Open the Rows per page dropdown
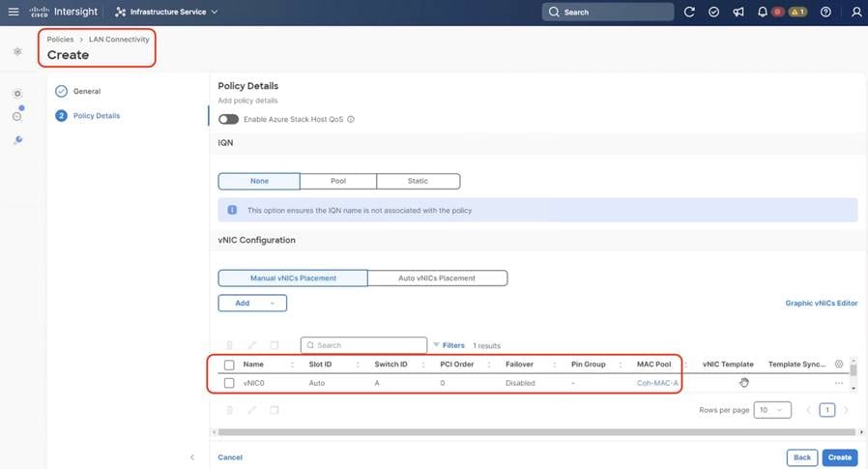Image resolution: width=868 pixels, height=469 pixels. pos(772,410)
